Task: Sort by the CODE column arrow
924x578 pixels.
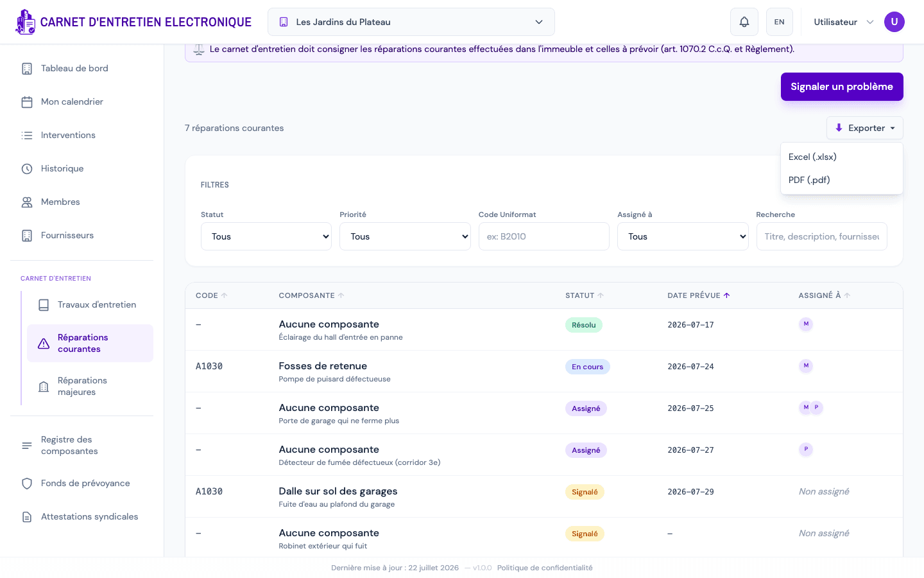Action: pos(224,295)
